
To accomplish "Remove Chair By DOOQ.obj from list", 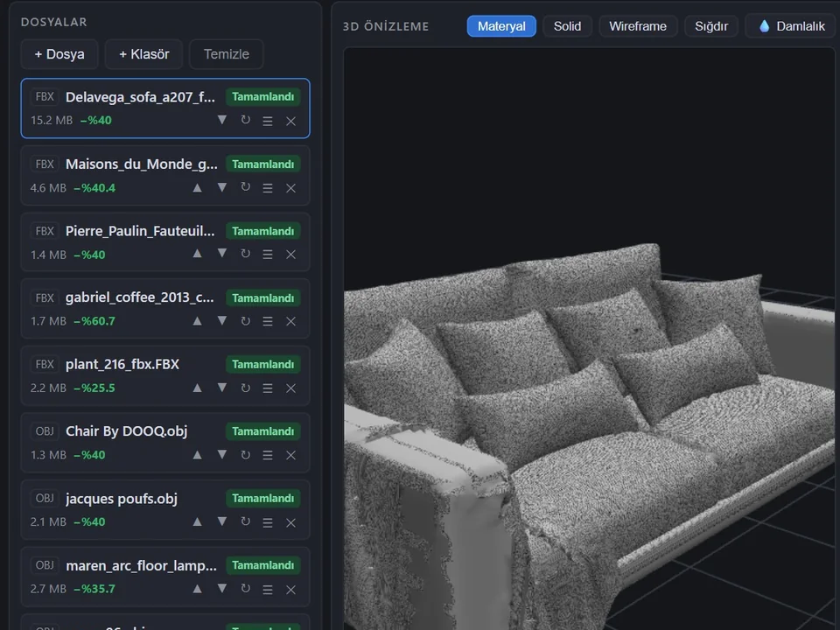I will 290,455.
